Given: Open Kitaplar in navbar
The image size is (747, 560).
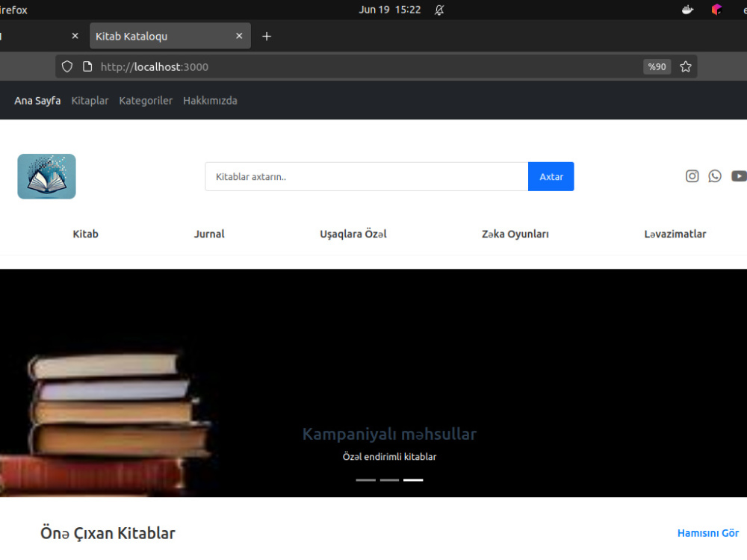Looking at the screenshot, I should click(90, 101).
